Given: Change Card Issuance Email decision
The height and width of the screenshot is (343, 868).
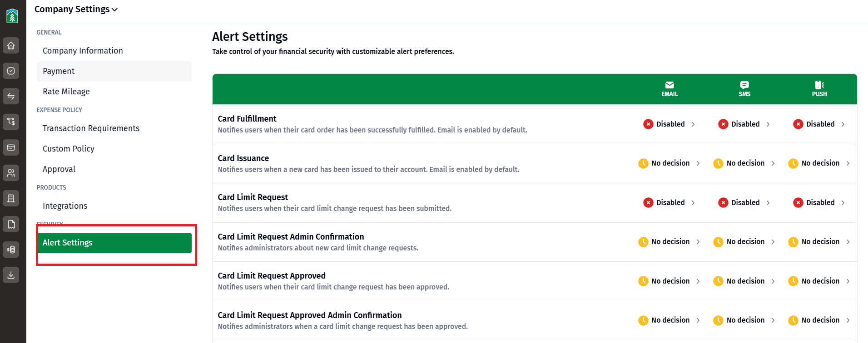Looking at the screenshot, I should click(670, 163).
